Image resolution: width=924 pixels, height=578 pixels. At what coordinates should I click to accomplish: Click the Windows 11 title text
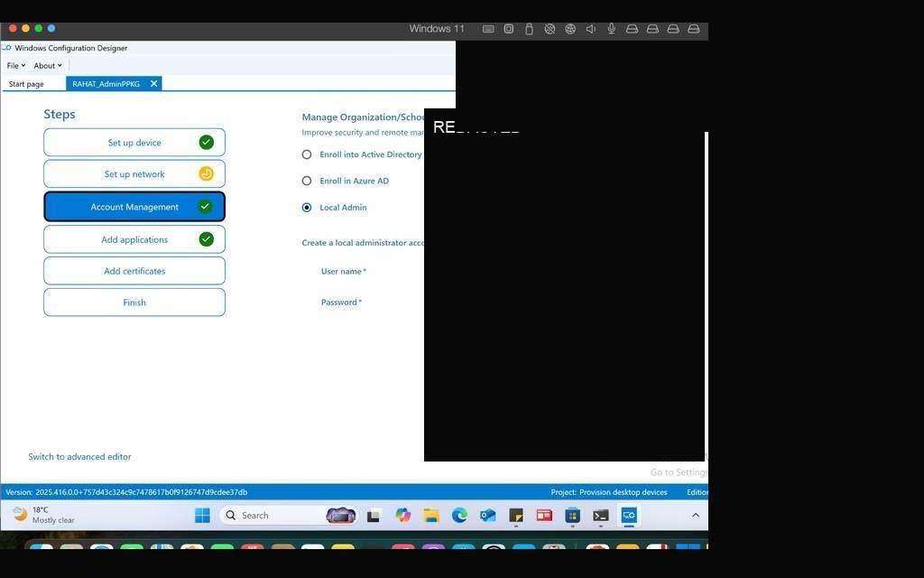(x=437, y=29)
